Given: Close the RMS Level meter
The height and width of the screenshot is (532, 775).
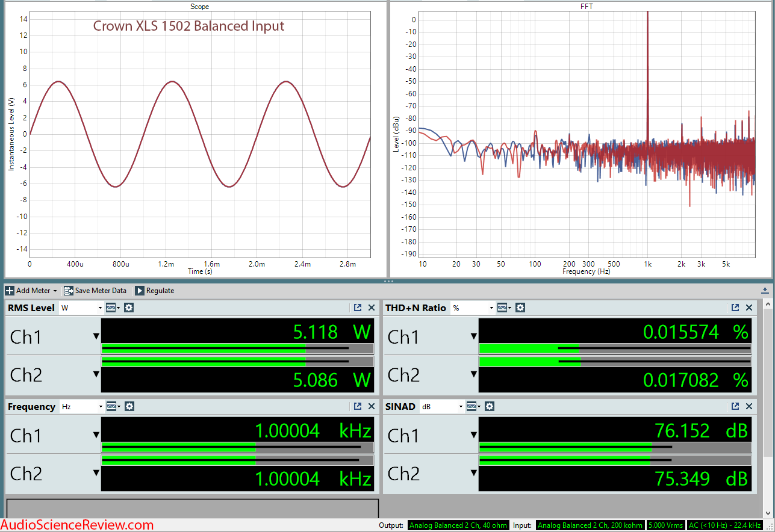Looking at the screenshot, I should coord(372,308).
